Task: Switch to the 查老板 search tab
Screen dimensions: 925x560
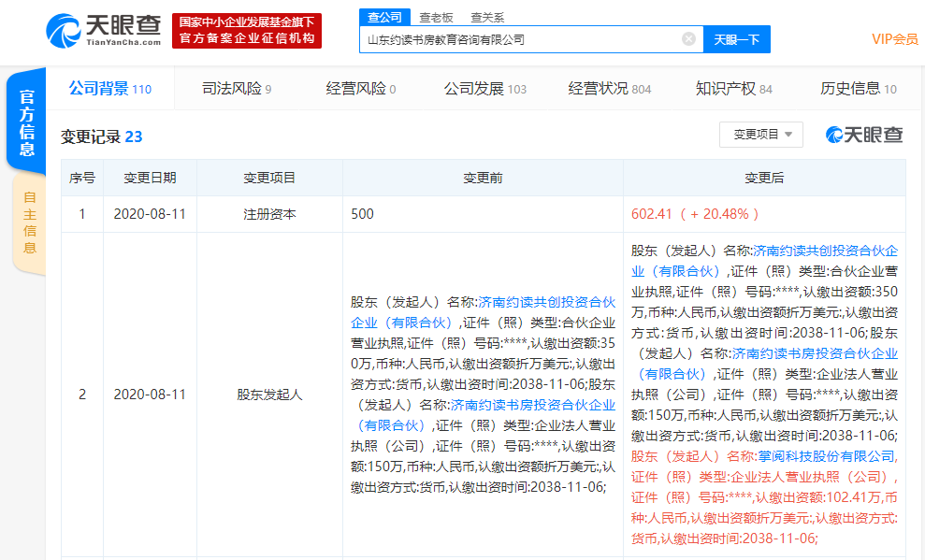Action: (436, 18)
